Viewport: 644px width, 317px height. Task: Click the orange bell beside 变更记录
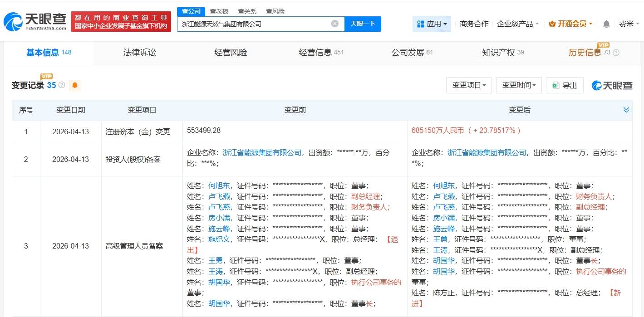(74, 85)
